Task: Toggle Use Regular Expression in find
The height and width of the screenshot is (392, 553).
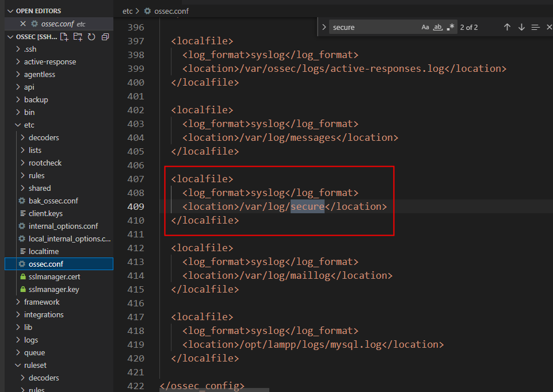Action: [x=451, y=27]
